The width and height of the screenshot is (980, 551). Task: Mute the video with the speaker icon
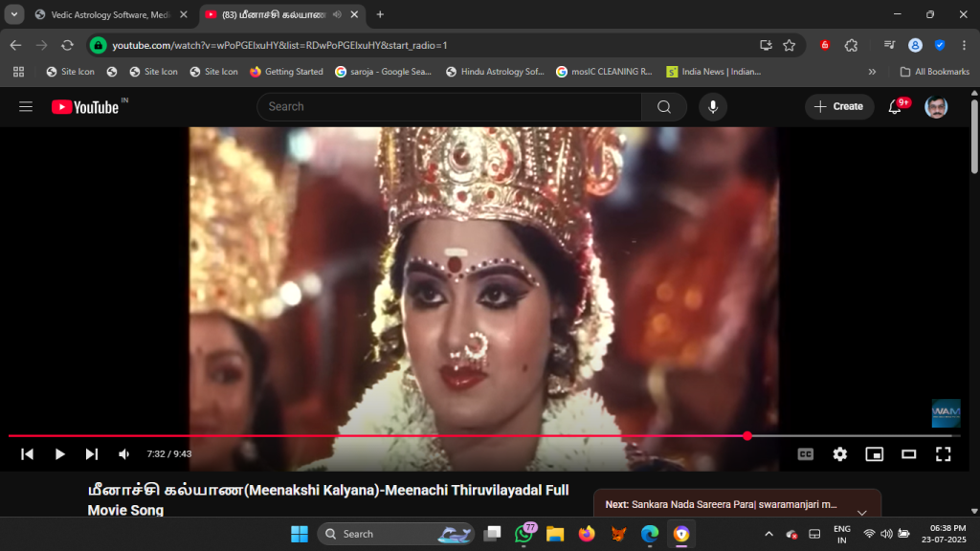click(123, 454)
